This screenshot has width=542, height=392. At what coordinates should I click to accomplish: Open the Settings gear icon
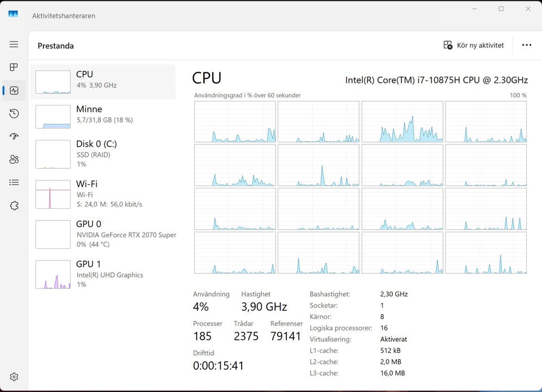(x=14, y=377)
